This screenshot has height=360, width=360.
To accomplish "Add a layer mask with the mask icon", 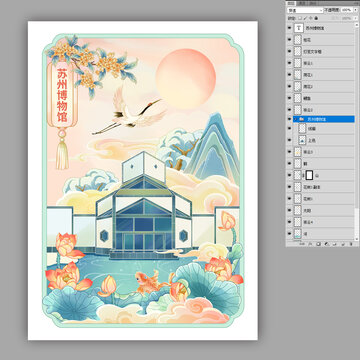I will [318, 244].
